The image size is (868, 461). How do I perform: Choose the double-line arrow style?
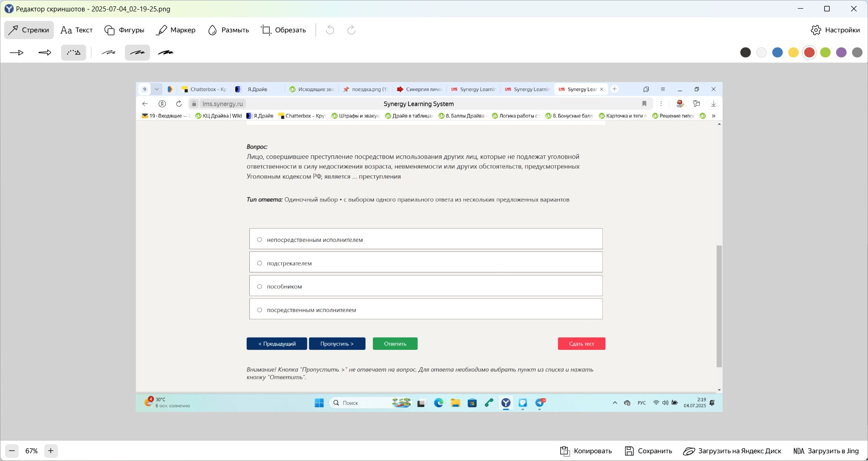pyautogui.click(x=45, y=53)
